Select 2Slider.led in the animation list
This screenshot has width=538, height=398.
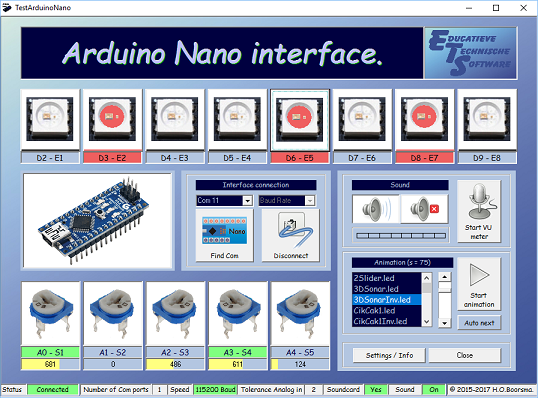[x=387, y=278]
